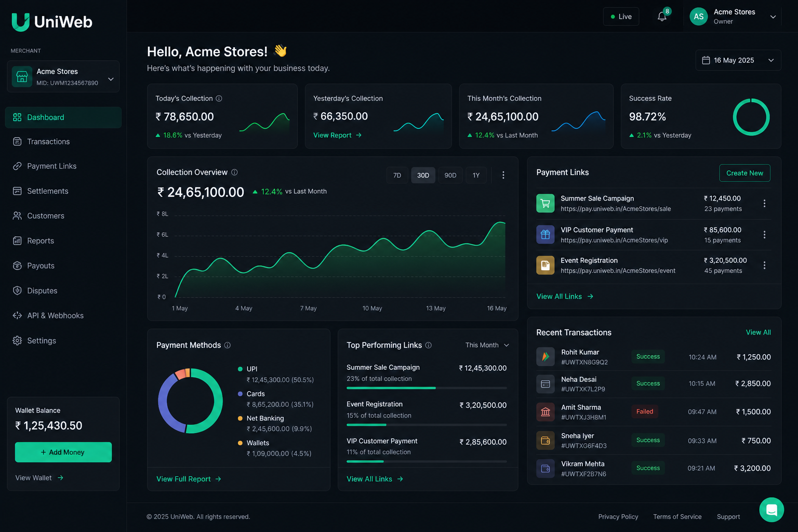Click Vikram Mehta's wallet transaction icon
The image size is (798, 532).
[546, 469]
